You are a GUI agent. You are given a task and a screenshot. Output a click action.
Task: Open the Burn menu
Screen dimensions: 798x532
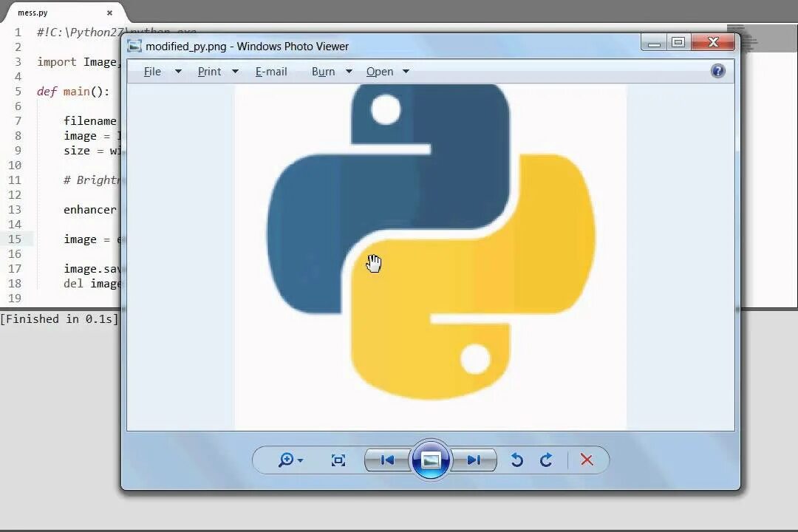(x=323, y=72)
